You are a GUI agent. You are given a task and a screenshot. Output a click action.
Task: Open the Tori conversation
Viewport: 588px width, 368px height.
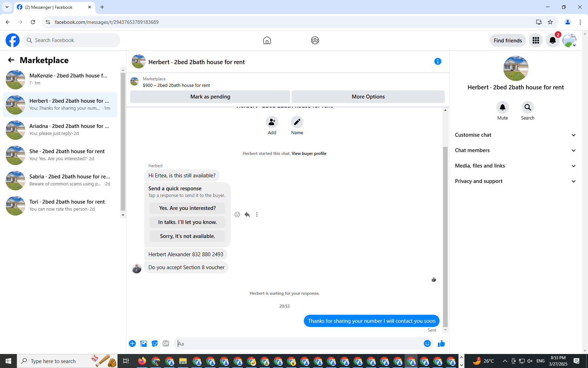[x=60, y=206]
